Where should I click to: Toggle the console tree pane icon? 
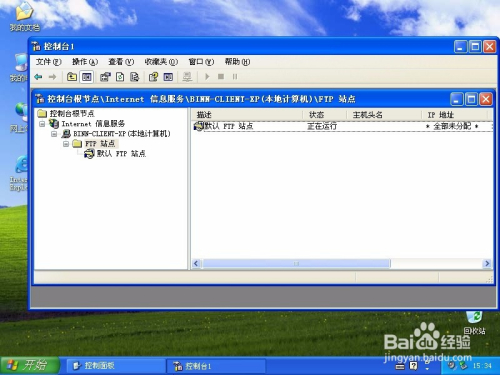[x=87, y=77]
